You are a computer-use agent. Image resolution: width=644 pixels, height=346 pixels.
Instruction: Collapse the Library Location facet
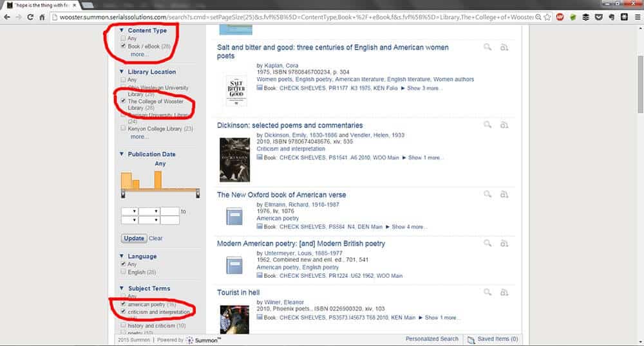coord(122,71)
